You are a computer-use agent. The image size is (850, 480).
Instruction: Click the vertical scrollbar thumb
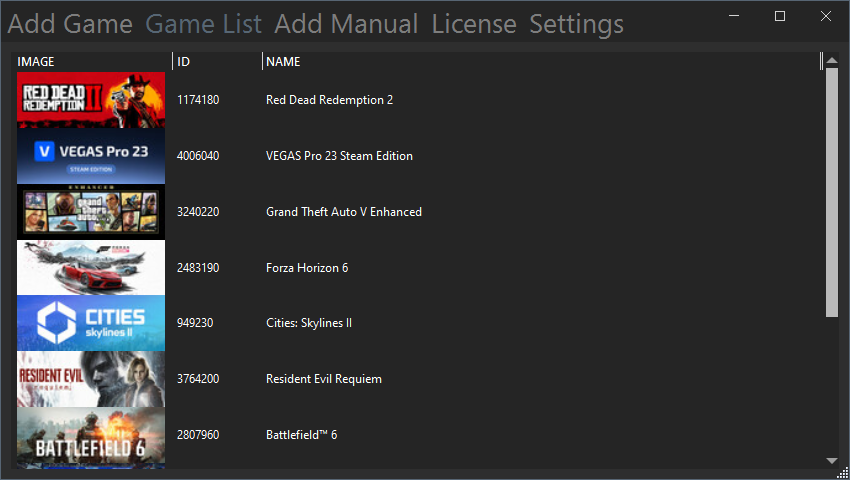(x=831, y=190)
